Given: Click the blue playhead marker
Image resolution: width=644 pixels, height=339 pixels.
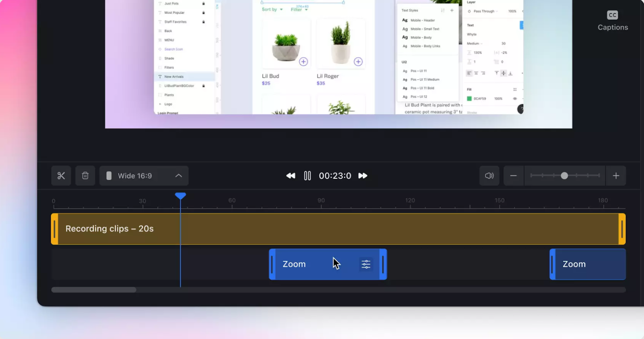Looking at the screenshot, I should click(180, 196).
